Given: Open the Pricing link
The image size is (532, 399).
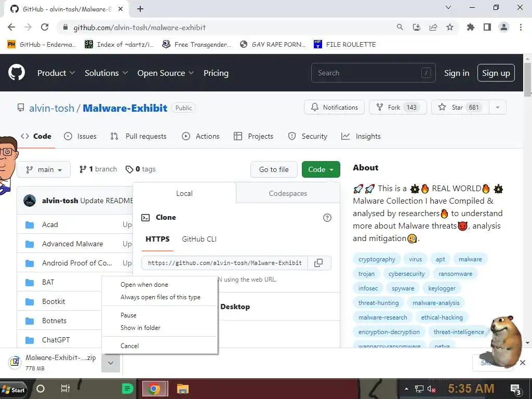Looking at the screenshot, I should 216,73.
